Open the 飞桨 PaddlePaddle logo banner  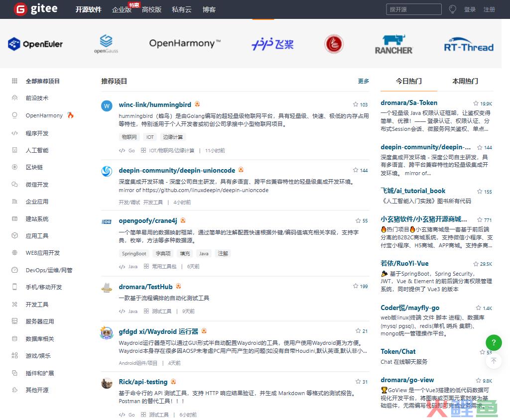click(x=272, y=44)
